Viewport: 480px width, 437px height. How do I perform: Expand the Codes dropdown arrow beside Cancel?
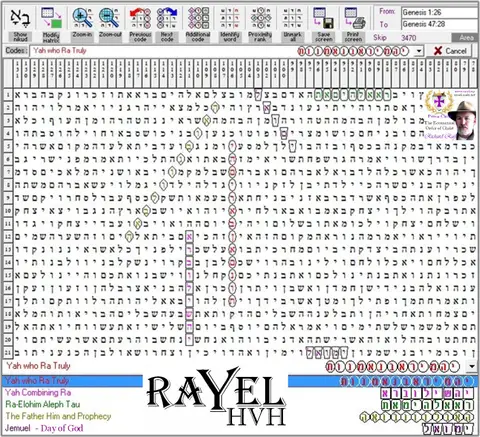click(x=419, y=51)
